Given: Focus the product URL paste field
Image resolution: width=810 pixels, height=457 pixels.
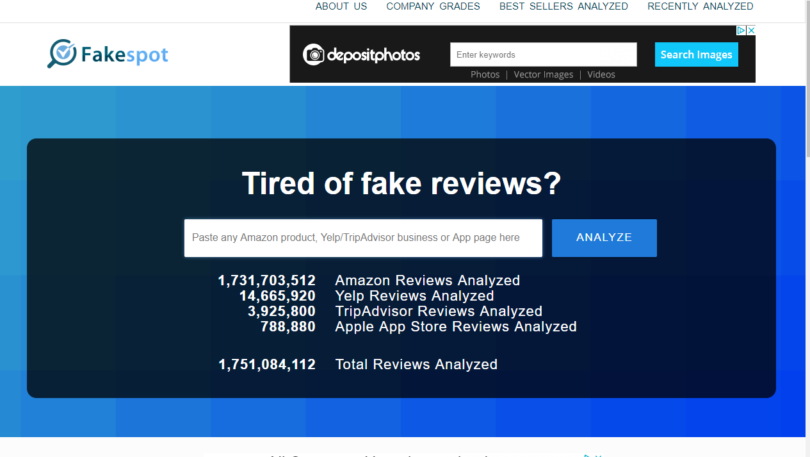Looking at the screenshot, I should [363, 238].
